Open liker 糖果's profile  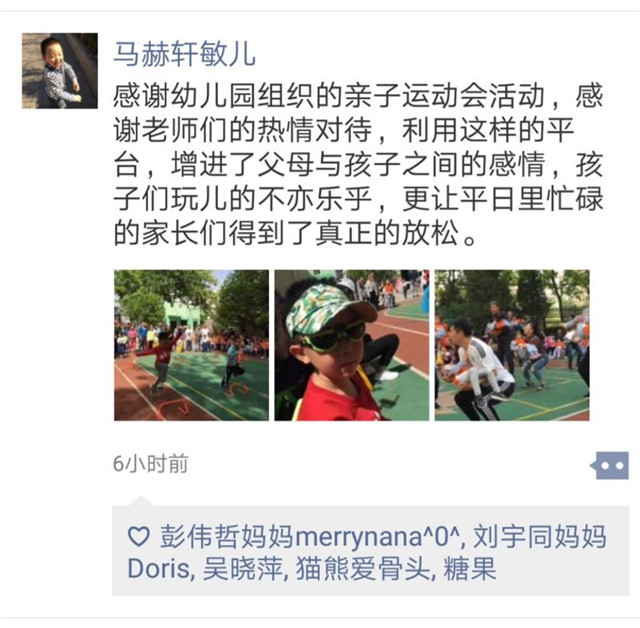pos(470,568)
